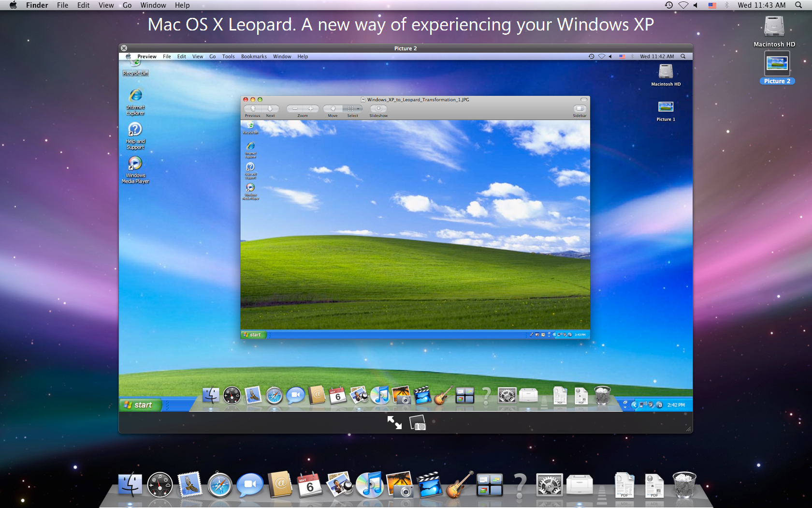Click the volume icon in top menu bar
This screenshot has height=508, width=812.
click(x=696, y=5)
